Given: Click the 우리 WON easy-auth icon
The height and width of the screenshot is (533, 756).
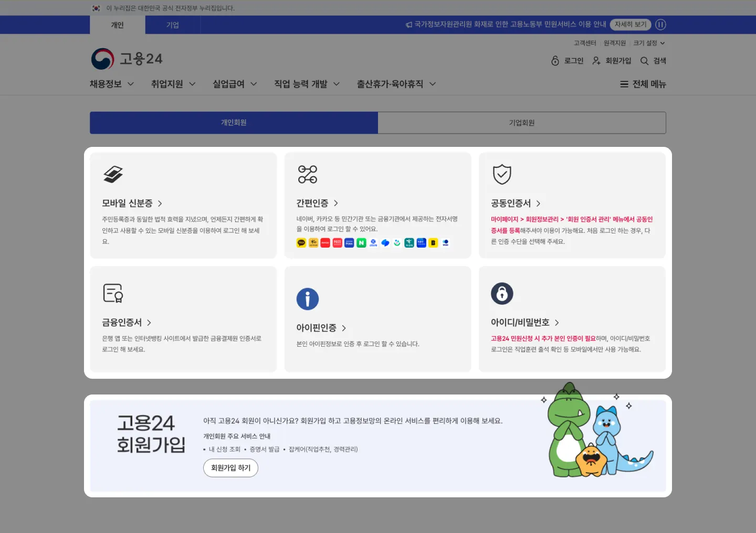Looking at the screenshot, I should (445, 243).
